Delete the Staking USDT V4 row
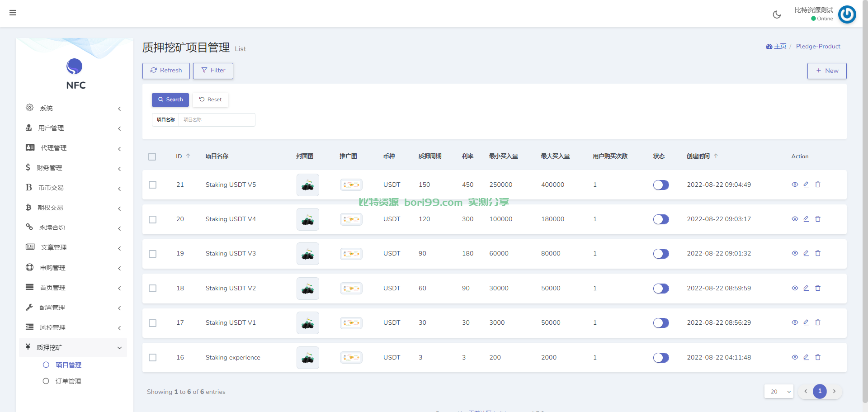The image size is (868, 412). click(818, 219)
